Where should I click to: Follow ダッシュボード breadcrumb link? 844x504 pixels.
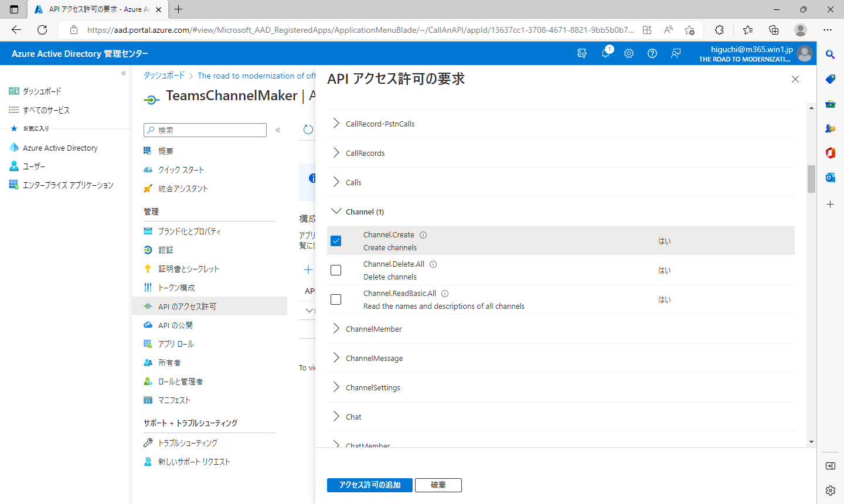(164, 76)
